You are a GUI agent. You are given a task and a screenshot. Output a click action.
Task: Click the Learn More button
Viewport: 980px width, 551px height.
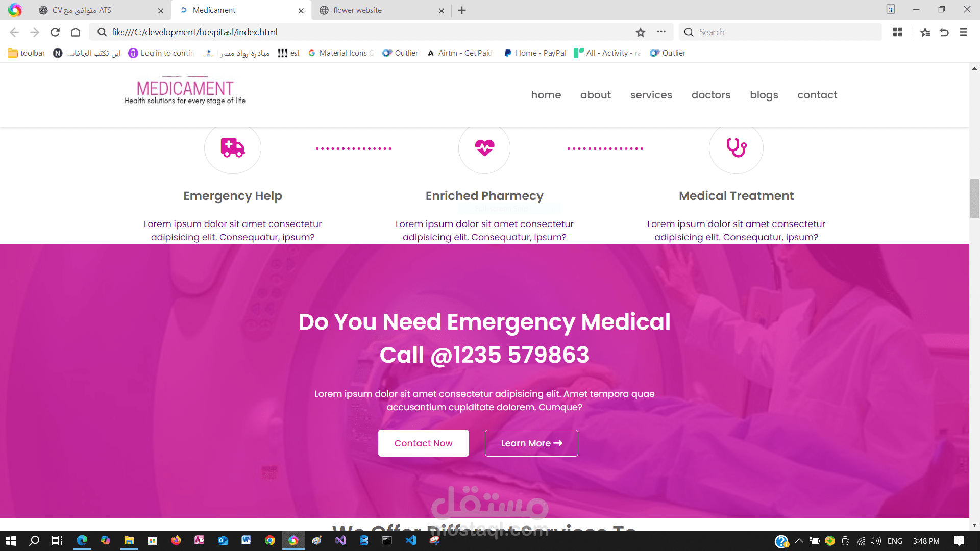tap(531, 443)
